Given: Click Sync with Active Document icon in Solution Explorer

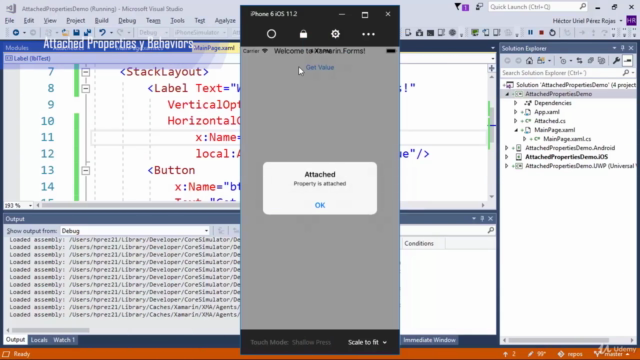Looking at the screenshot, I should tap(579, 61).
